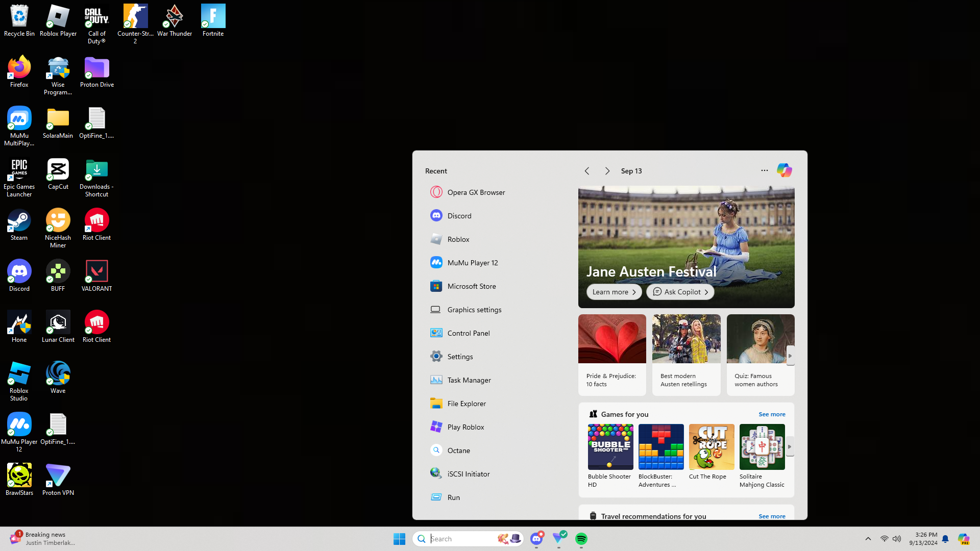The height and width of the screenshot is (551, 980).
Task: Select Steam desktop shortcut
Action: 19,225
